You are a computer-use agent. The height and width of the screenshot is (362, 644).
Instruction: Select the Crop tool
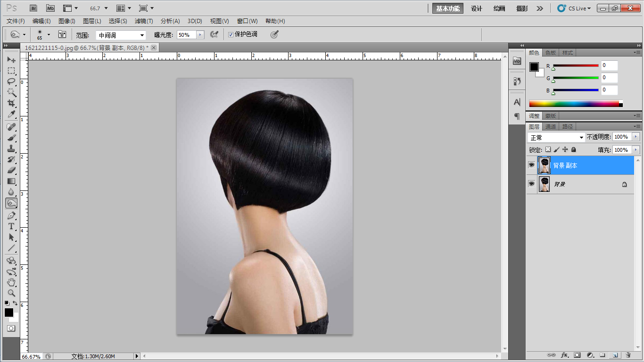[11, 103]
